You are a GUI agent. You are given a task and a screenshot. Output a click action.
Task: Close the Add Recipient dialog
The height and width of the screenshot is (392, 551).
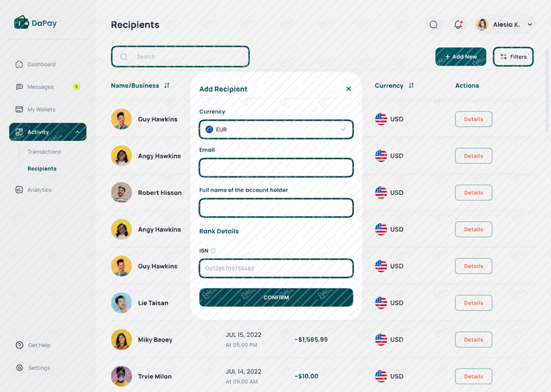coord(349,89)
